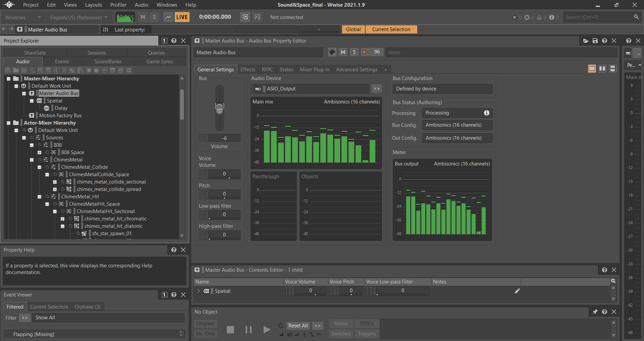Viewport: 644px width, 341px height.
Task: Open the Event Viewer selection dropdown arrows
Action: (181, 334)
